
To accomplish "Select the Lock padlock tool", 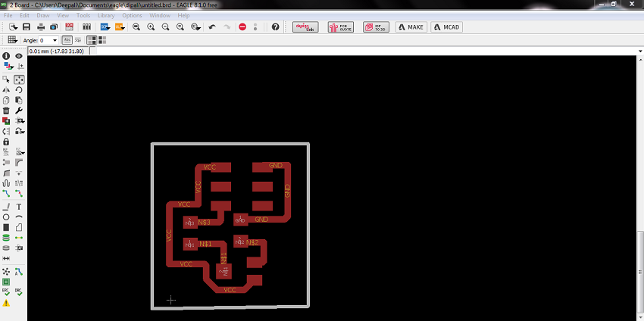I will pos(6,142).
